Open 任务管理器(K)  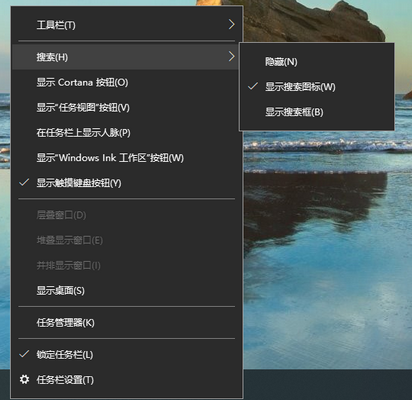pyautogui.click(x=127, y=323)
